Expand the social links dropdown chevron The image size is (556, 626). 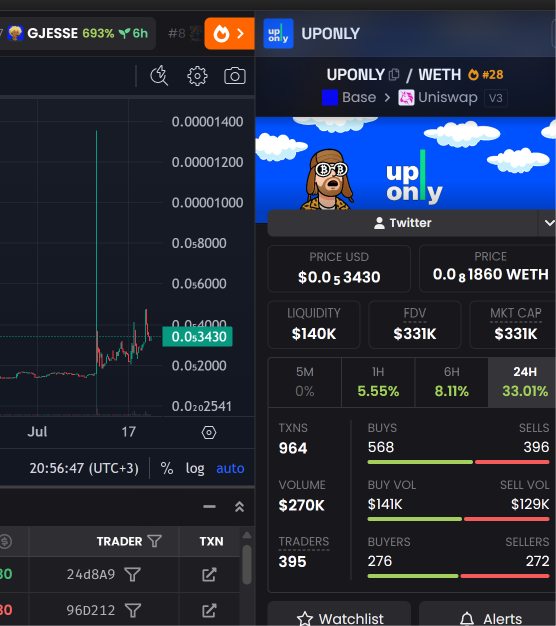[549, 223]
